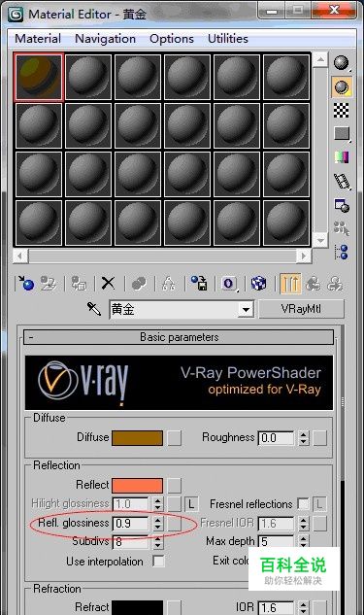Enable the Use interpolation checkbox
Image resolution: width=364 pixels, height=615 pixels.
click(158, 561)
